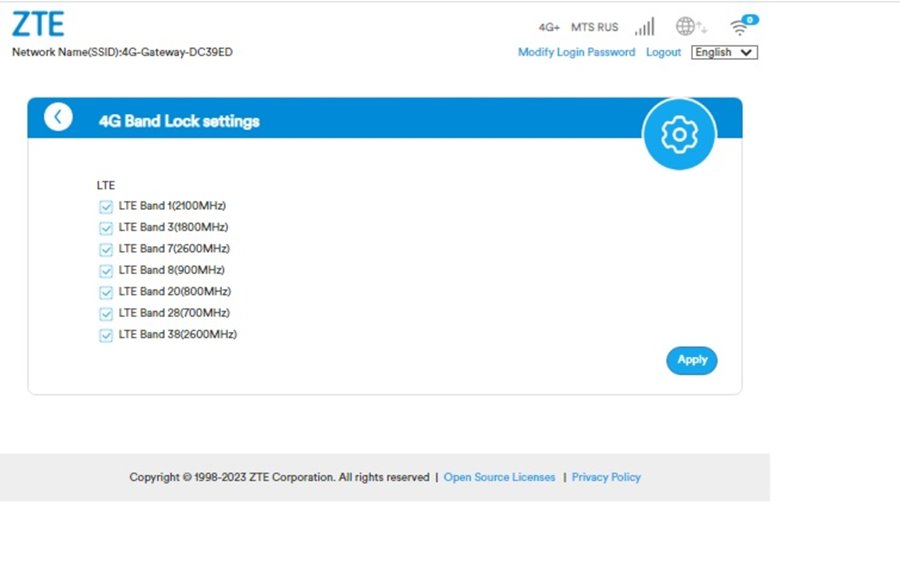
Task: Click the 4G+ network type indicator
Action: [549, 27]
